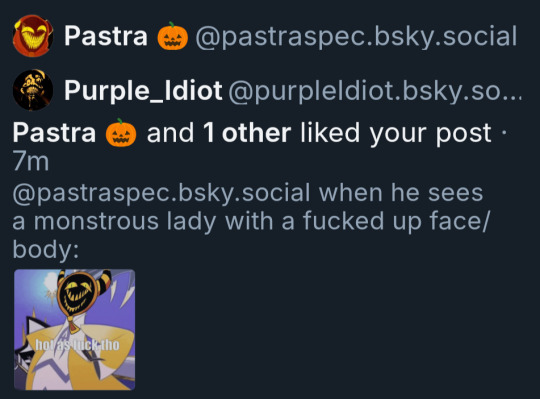This screenshot has width=540, height=399.
Task: Open Pastra's red hooded grinning avatar
Action: pos(33,36)
